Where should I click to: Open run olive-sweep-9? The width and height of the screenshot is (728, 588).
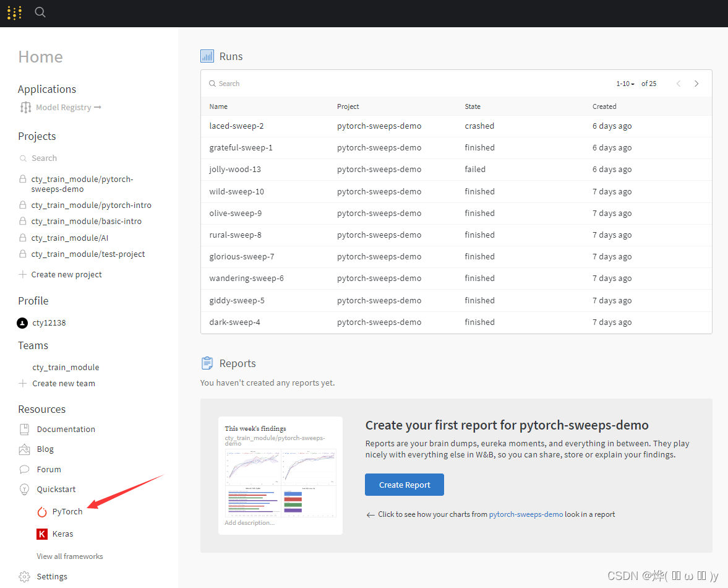coord(236,213)
